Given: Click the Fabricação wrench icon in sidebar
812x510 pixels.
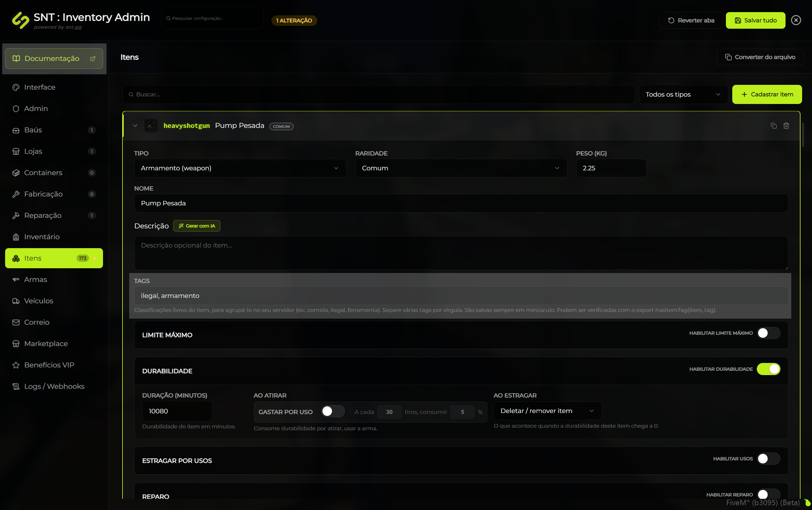Looking at the screenshot, I should click(x=16, y=194).
